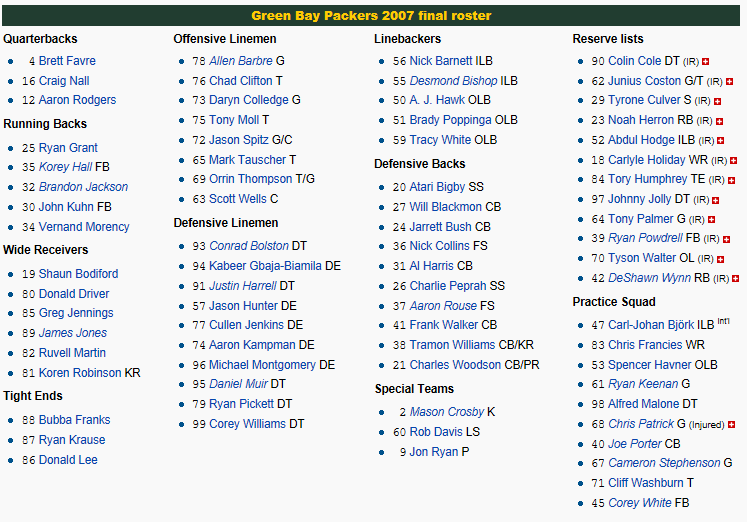747x522 pixels.
Task: Open A. J. Hawk link
Action: pyautogui.click(x=437, y=100)
